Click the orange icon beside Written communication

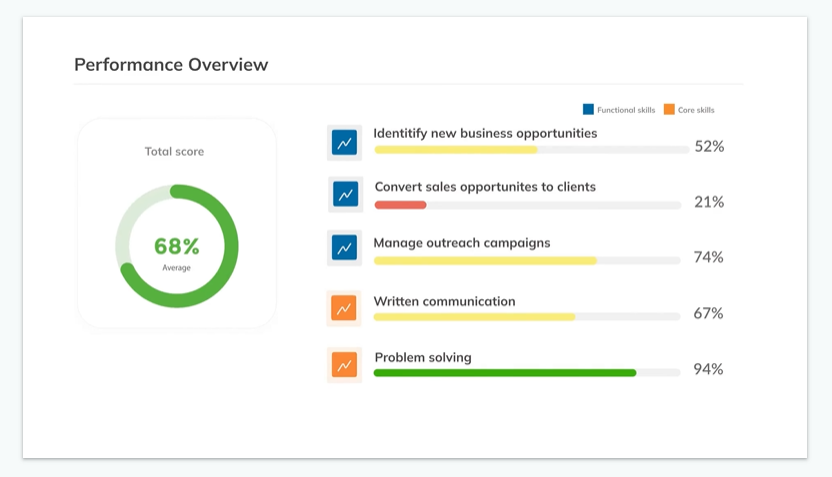coord(344,309)
